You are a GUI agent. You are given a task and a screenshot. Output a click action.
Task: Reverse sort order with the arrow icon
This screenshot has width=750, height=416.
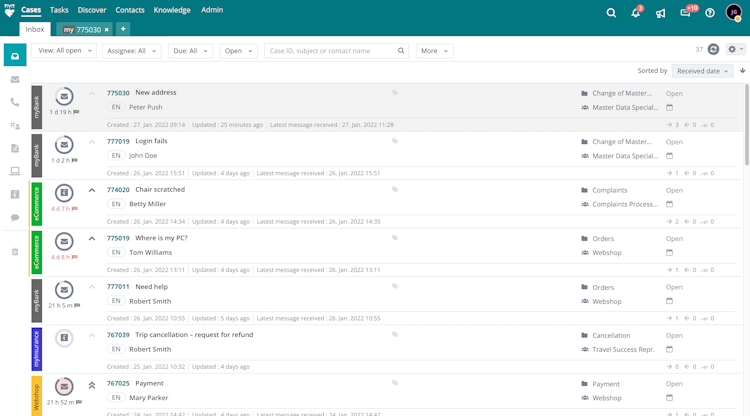tap(742, 71)
